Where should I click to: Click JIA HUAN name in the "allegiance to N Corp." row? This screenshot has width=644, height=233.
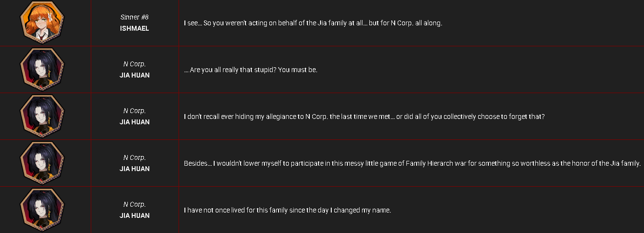(x=134, y=122)
